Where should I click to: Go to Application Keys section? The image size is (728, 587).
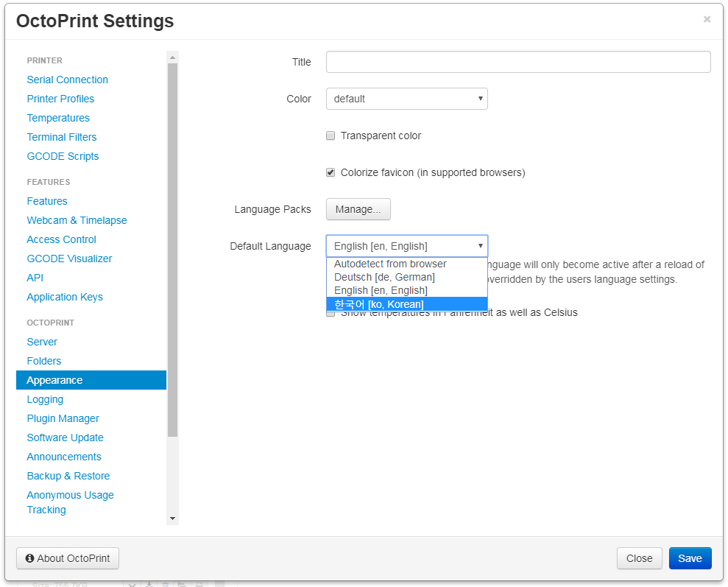point(65,297)
